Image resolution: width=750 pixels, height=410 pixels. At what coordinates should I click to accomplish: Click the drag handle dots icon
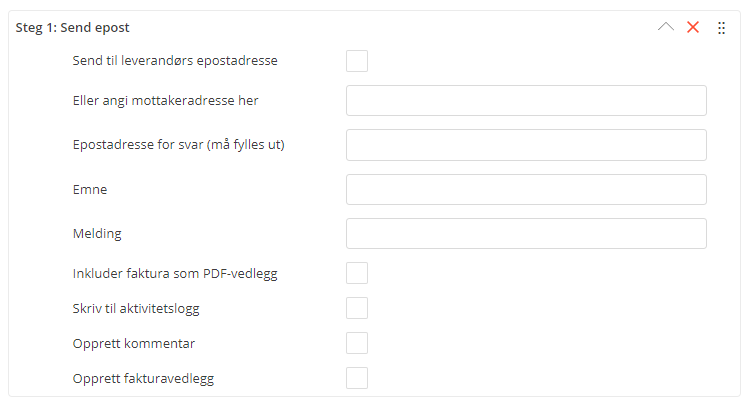(x=722, y=28)
